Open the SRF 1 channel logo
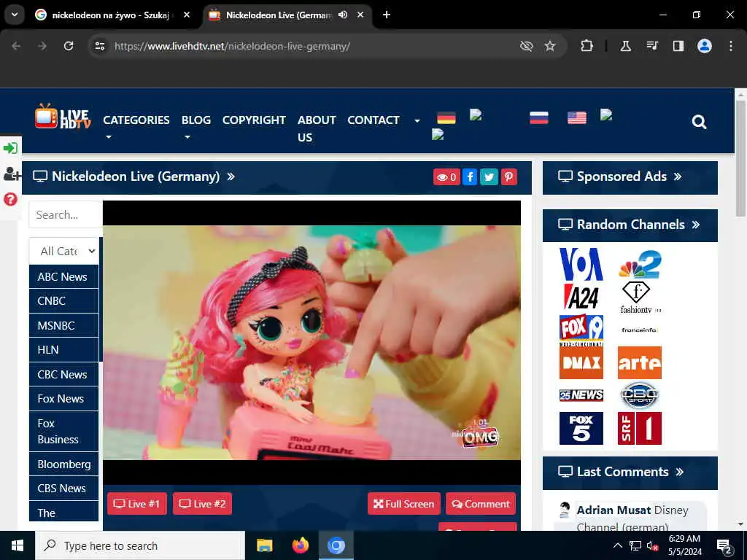The height and width of the screenshot is (560, 747). [x=640, y=428]
